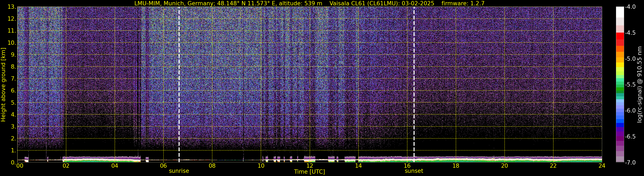644x176 pixels.
Task: Click the time axis tick '08'
Action: click(x=212, y=166)
